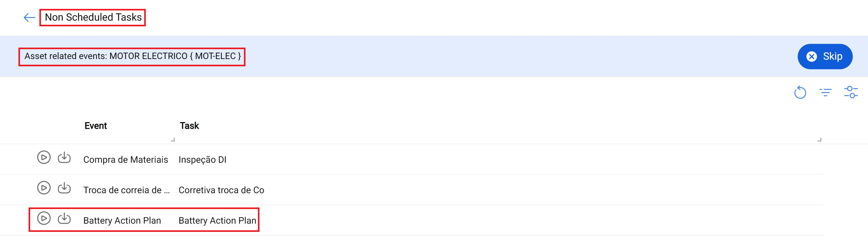Start the Battery Action Plan task
Viewport: 868px width, 249px height.
(44, 218)
